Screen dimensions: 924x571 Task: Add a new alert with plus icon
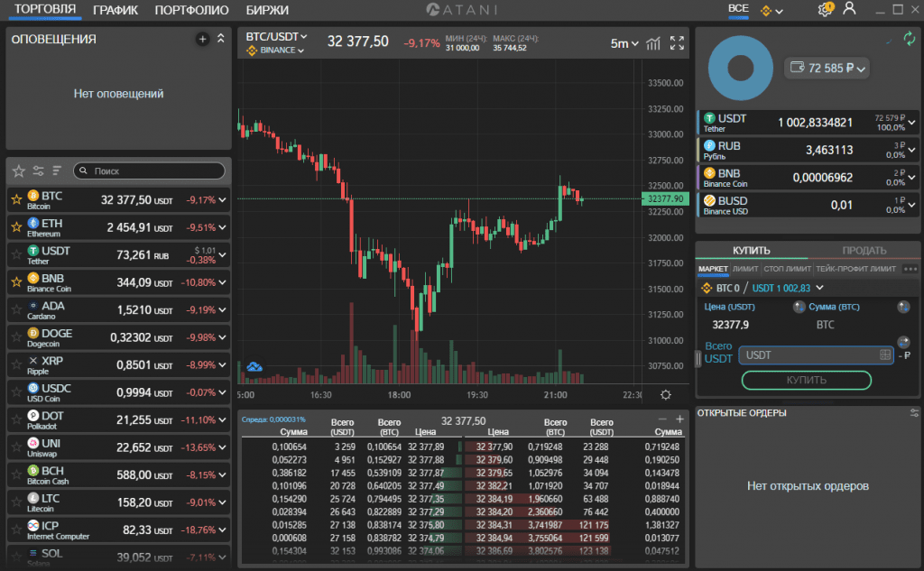click(x=202, y=39)
